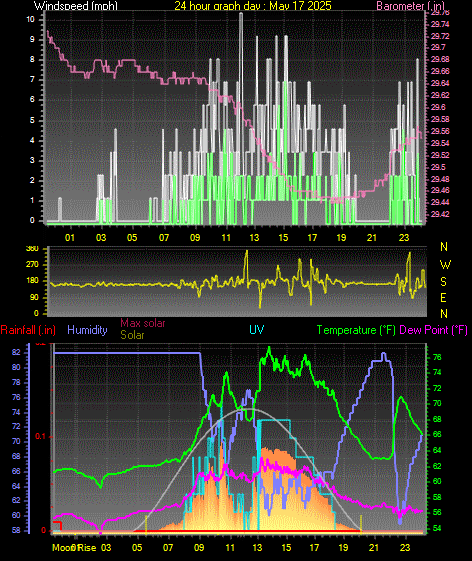Select the 29.42 barometer axis value
The width and height of the screenshot is (472, 561).
440,214
